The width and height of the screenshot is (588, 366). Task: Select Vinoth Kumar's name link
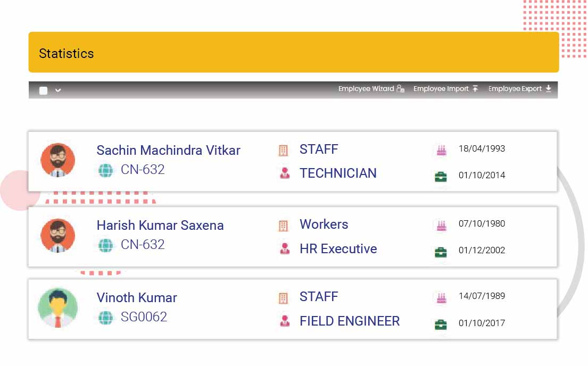tap(136, 298)
